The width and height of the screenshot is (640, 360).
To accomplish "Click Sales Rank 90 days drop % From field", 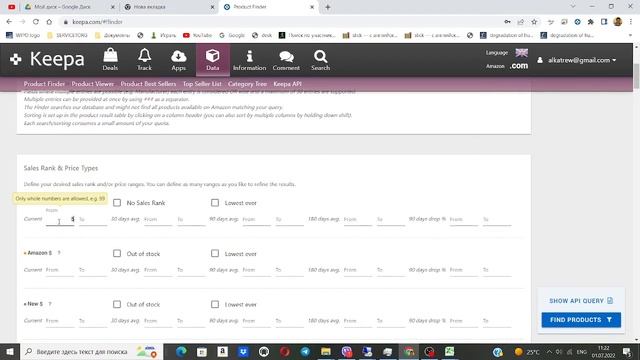I will [x=464, y=220].
